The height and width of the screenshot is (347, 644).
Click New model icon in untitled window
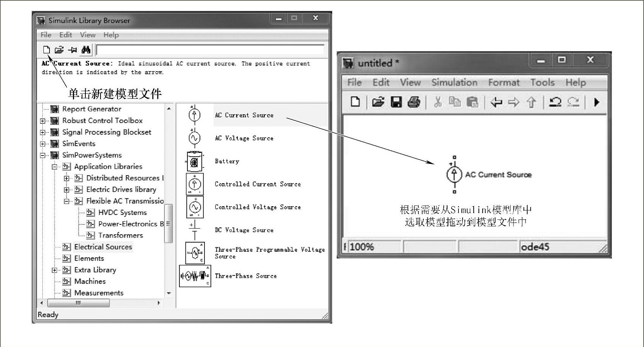tap(355, 102)
